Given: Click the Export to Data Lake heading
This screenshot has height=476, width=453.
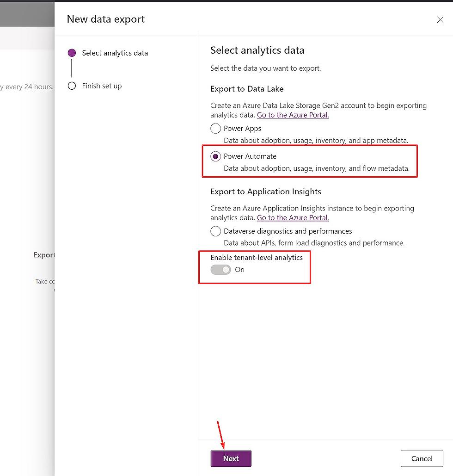Looking at the screenshot, I should [247, 89].
